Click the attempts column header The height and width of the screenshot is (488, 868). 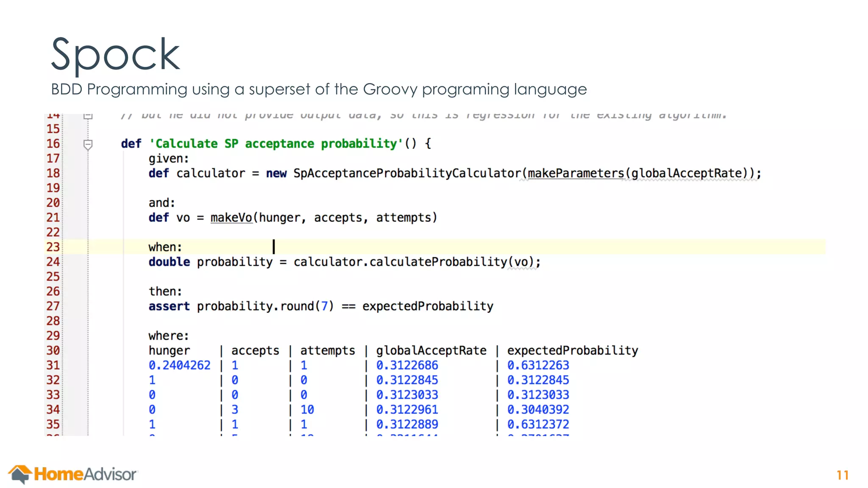[328, 351]
